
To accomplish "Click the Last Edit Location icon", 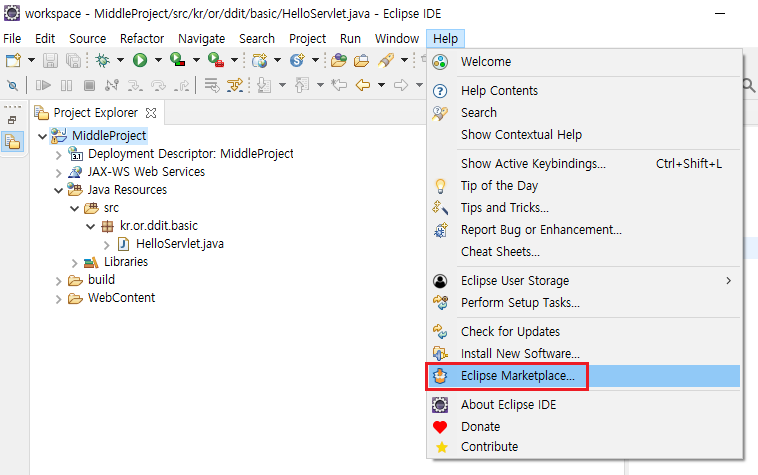I will click(x=339, y=86).
